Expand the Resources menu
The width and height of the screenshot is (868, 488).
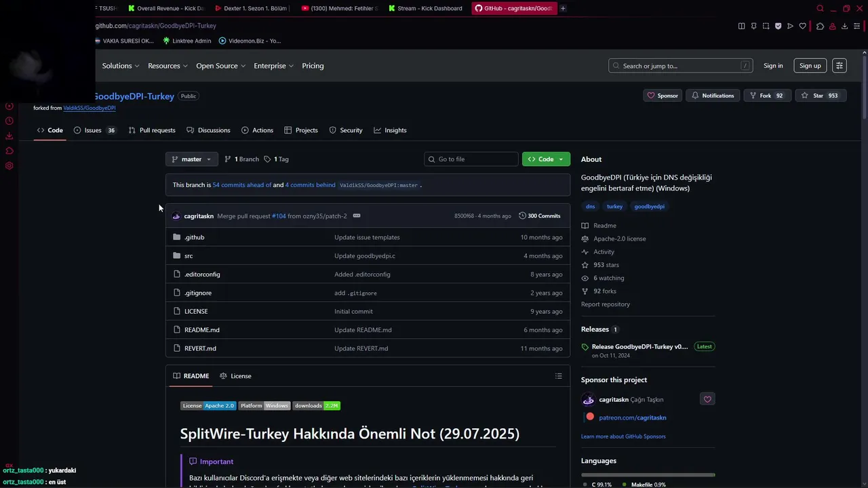click(167, 66)
